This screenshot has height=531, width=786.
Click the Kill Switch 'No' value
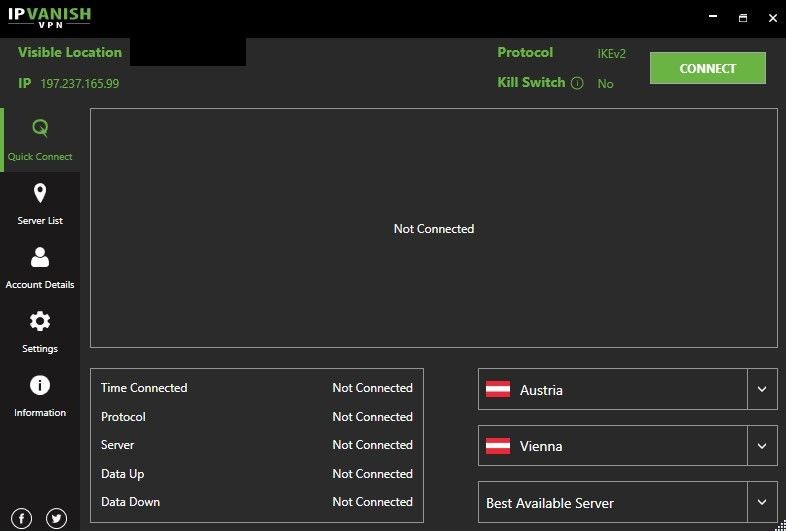606,84
